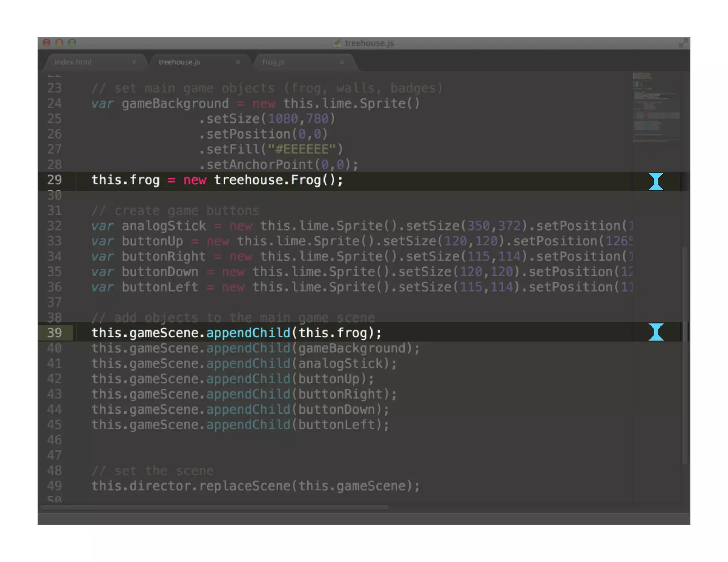Close the index.html tab
This screenshot has width=728, height=562.
pos(134,62)
